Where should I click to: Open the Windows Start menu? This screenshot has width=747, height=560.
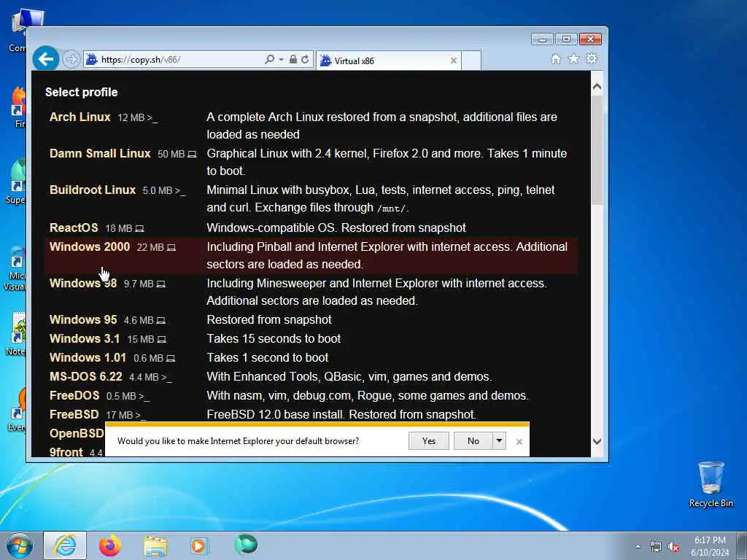pyautogui.click(x=20, y=545)
